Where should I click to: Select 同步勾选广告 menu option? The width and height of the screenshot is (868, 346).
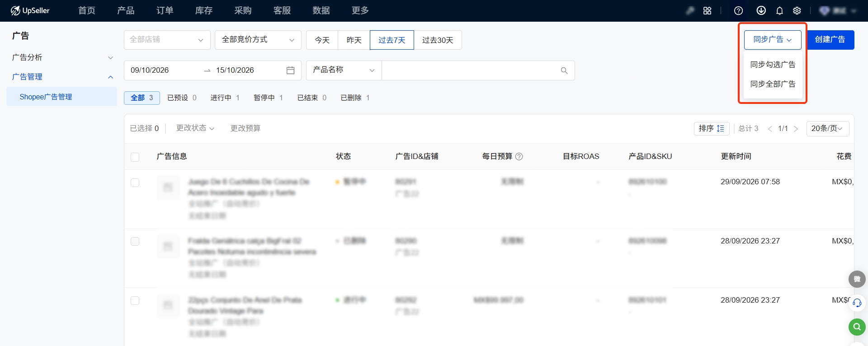coord(773,65)
